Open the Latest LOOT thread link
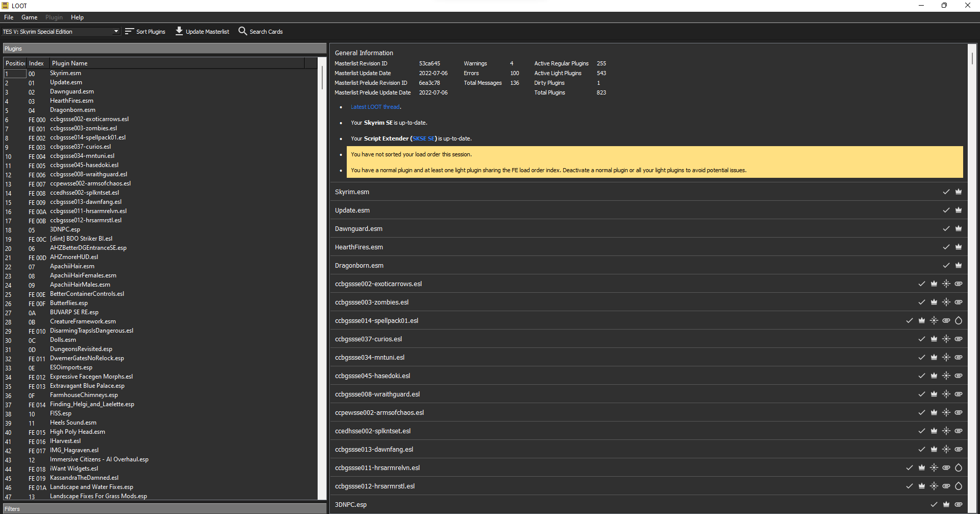This screenshot has height=514, width=980. point(375,107)
